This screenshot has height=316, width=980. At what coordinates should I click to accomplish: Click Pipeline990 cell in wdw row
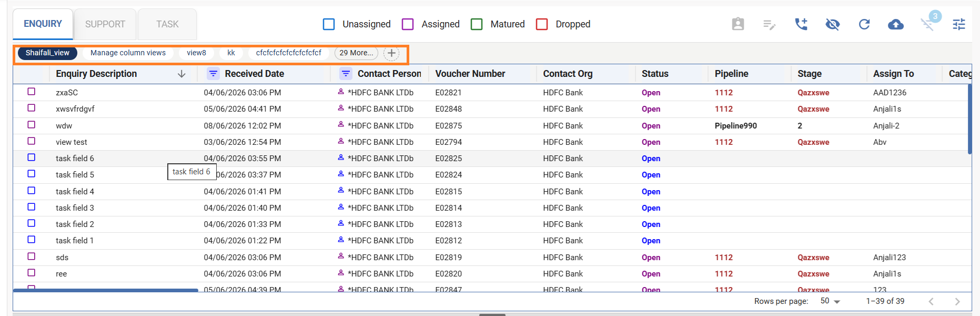(x=735, y=126)
